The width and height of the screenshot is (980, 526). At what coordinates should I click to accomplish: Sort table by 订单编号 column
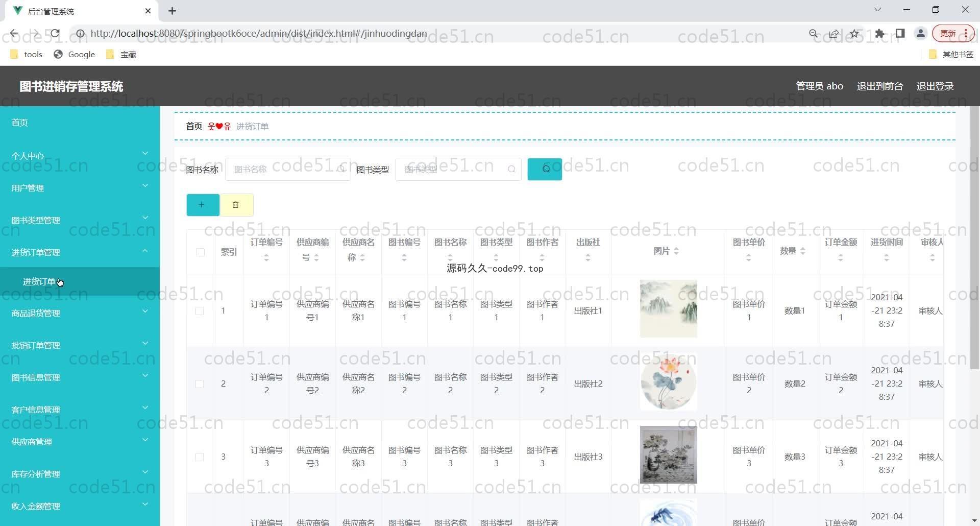[266, 258]
